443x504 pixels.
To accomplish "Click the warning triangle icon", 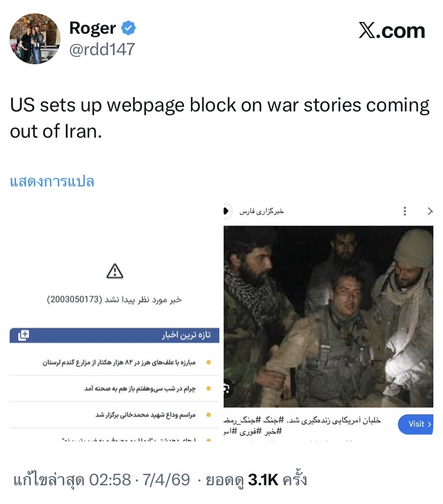I will click(x=114, y=270).
